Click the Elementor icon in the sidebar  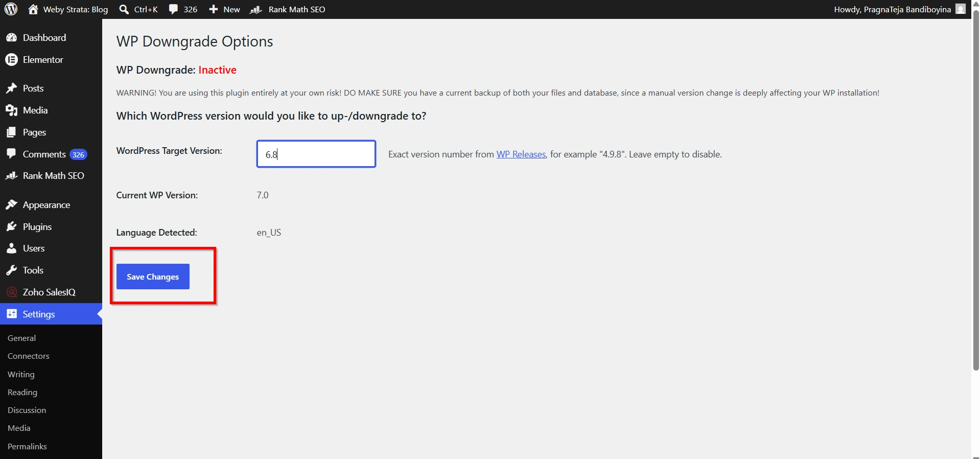point(11,60)
